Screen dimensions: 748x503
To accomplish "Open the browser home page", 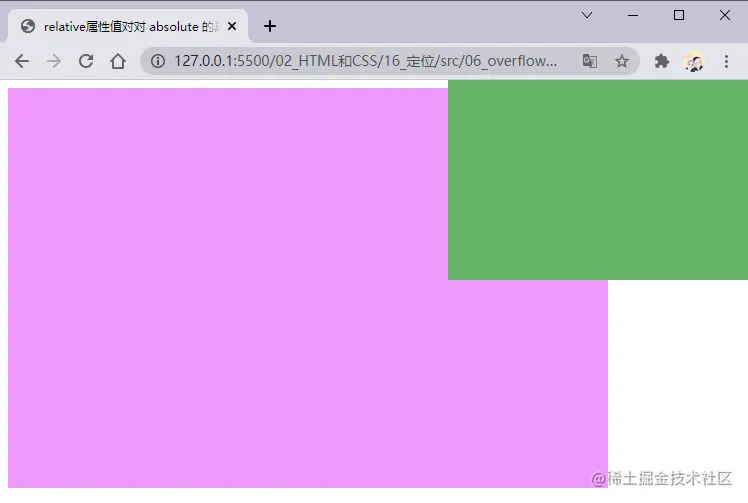I will (x=118, y=61).
